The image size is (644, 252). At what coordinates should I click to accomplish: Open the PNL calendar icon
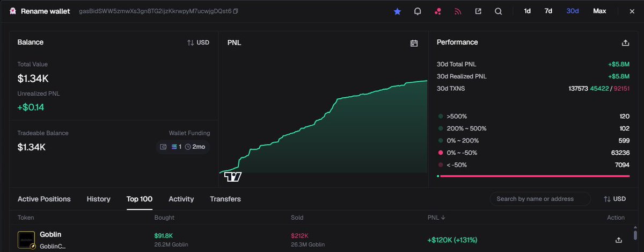[x=414, y=43]
